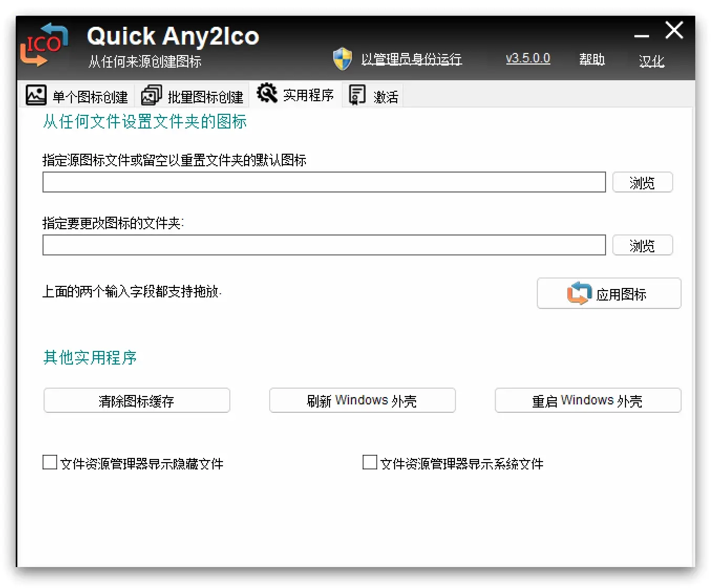
Task: Close the Quick Any2Ico window
Action: (x=674, y=30)
